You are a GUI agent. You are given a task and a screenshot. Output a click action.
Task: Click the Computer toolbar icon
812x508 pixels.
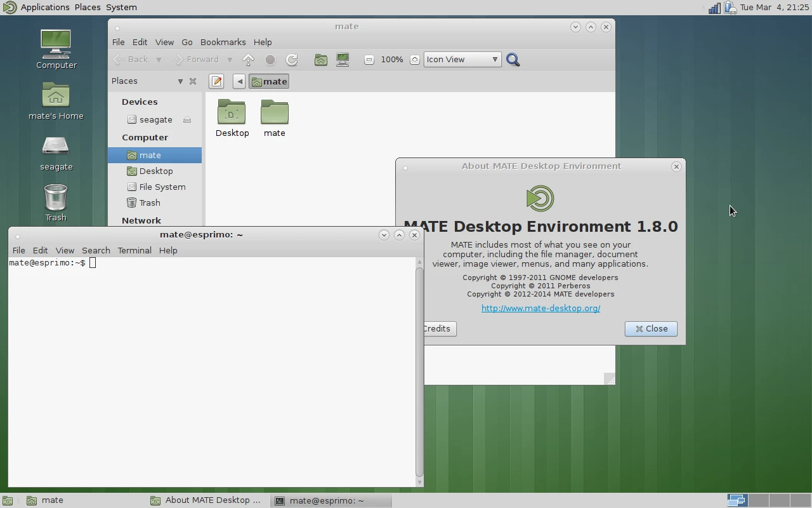[343, 60]
